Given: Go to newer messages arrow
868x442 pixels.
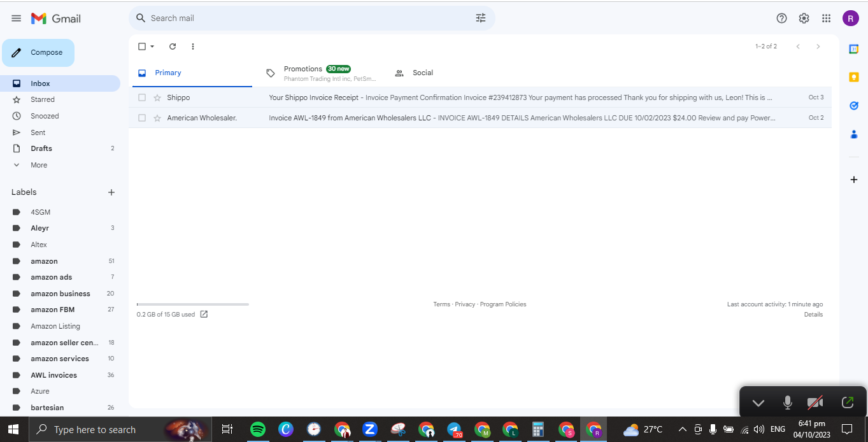Looking at the screenshot, I should click(798, 46).
